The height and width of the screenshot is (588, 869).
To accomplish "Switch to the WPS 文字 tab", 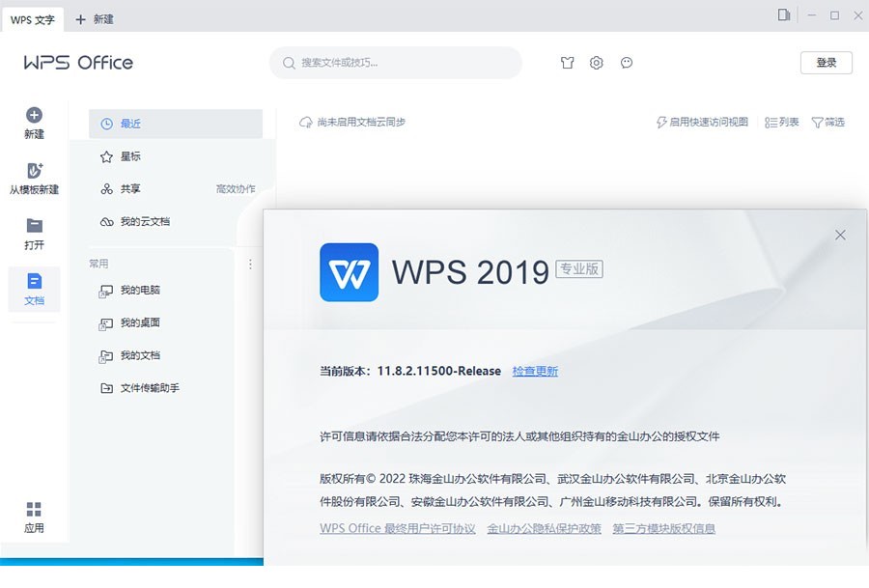I will [x=33, y=19].
